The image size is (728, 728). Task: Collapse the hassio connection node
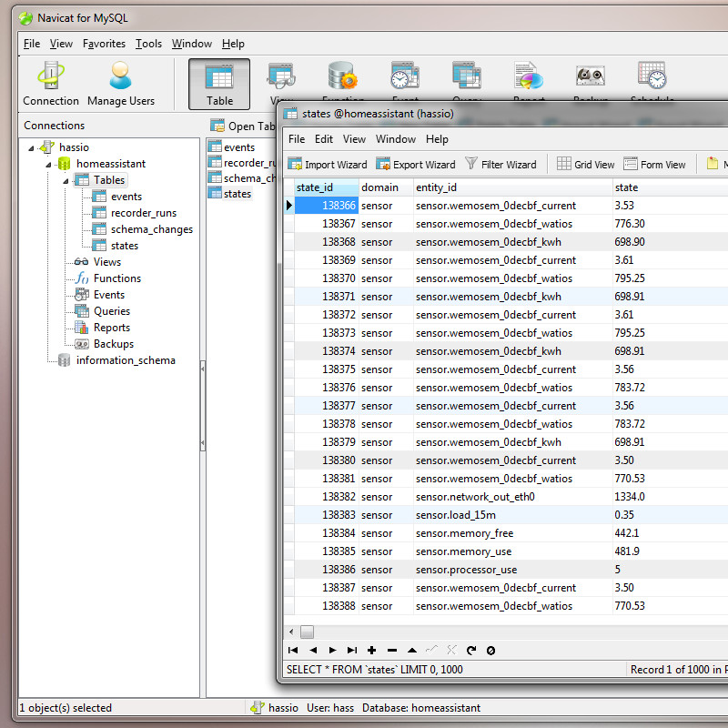pyautogui.click(x=31, y=148)
